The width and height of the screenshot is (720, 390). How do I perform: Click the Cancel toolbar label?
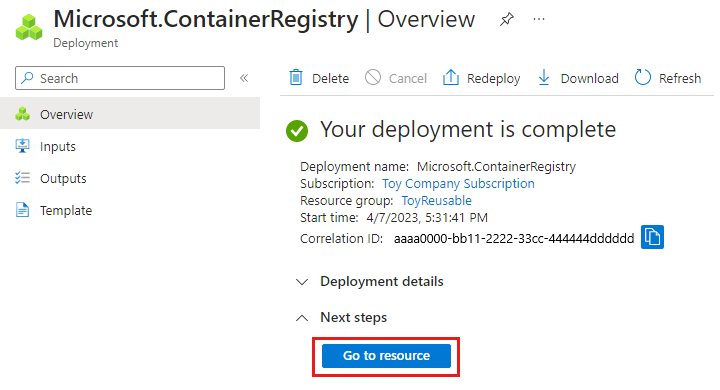[408, 79]
